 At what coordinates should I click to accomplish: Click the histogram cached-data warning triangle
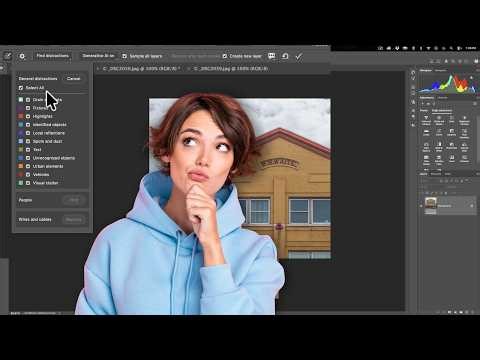pyautogui.click(x=471, y=77)
